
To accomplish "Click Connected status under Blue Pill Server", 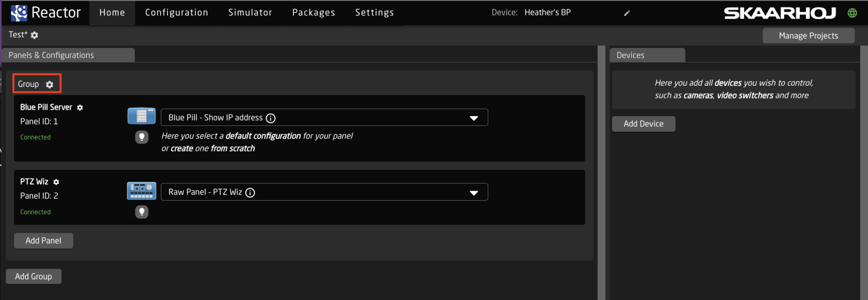I will tap(36, 137).
